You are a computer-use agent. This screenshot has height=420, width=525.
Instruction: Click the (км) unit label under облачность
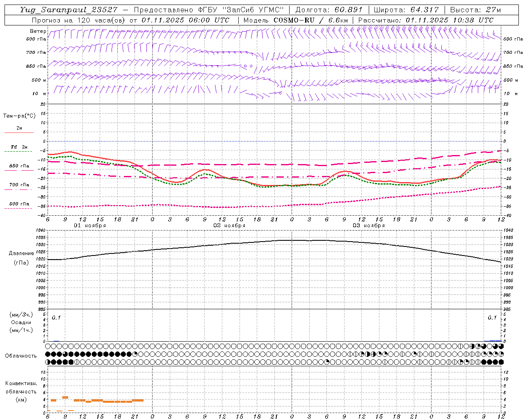tap(21, 399)
